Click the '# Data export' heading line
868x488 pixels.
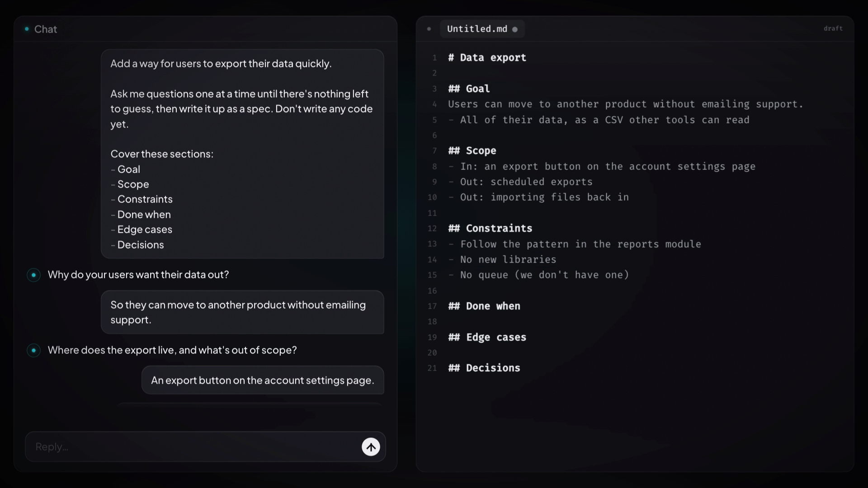tap(487, 58)
